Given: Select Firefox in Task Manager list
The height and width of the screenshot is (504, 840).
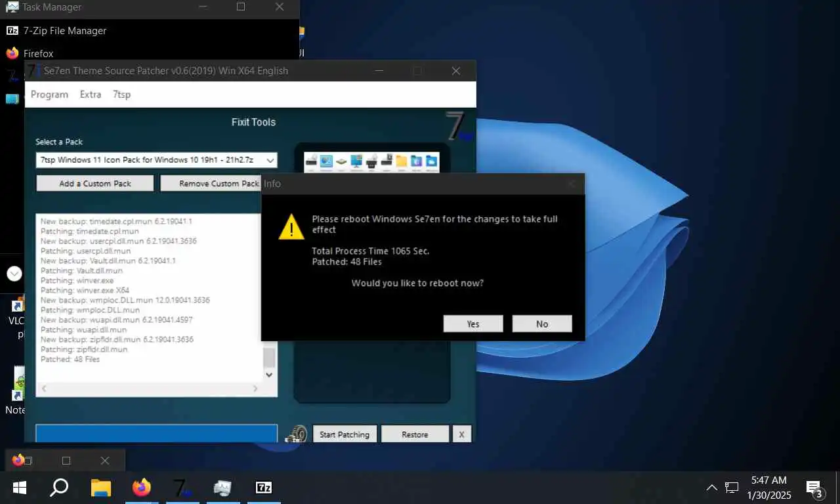Looking at the screenshot, I should click(38, 53).
